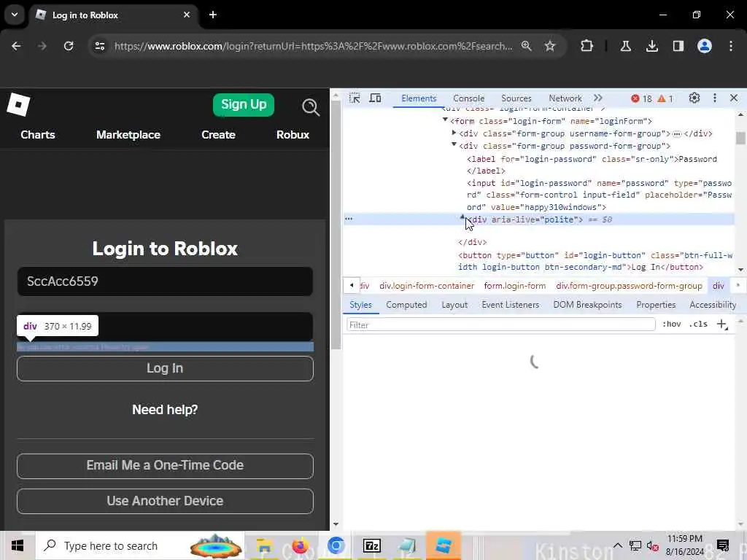The image size is (747, 560).
Task: Go back in the browser
Action: click(16, 46)
